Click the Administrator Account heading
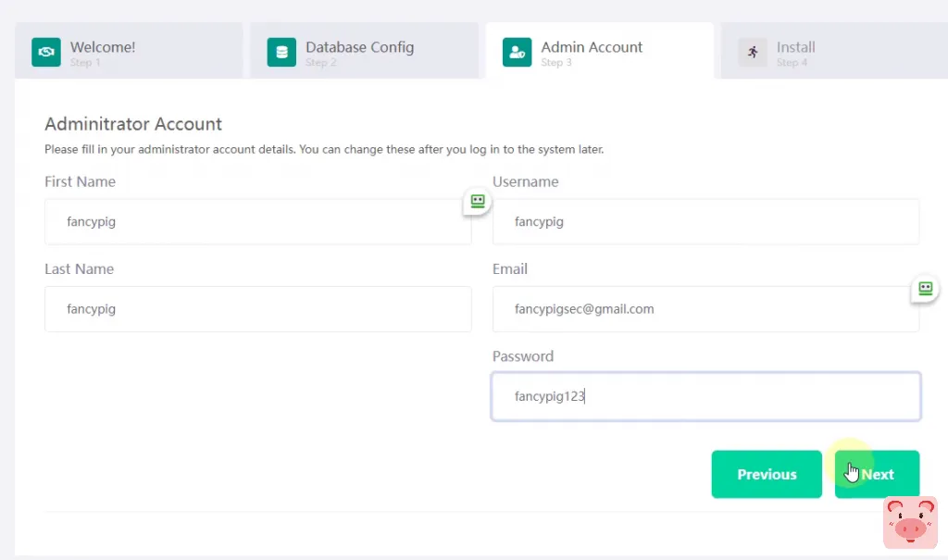948x560 pixels. 133,124
